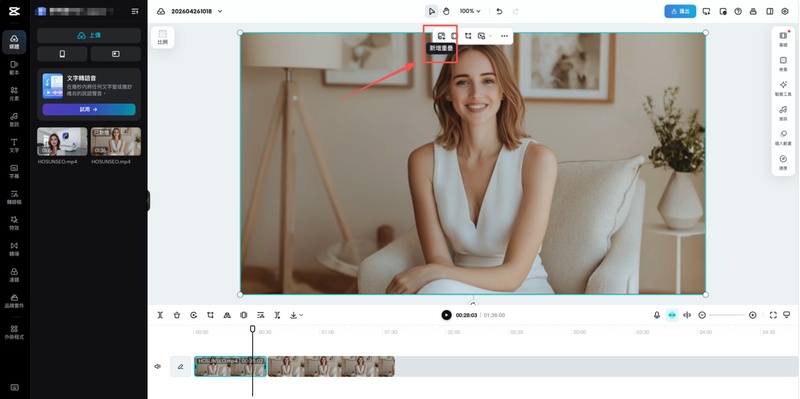This screenshot has width=800, height=399.
Task: Open the media sort/filter icon in panel header
Action: 135,11
